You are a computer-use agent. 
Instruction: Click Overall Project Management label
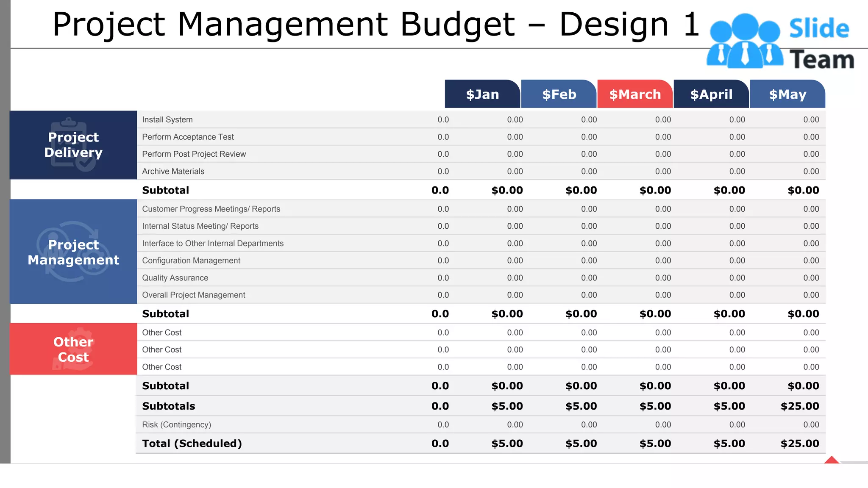194,295
